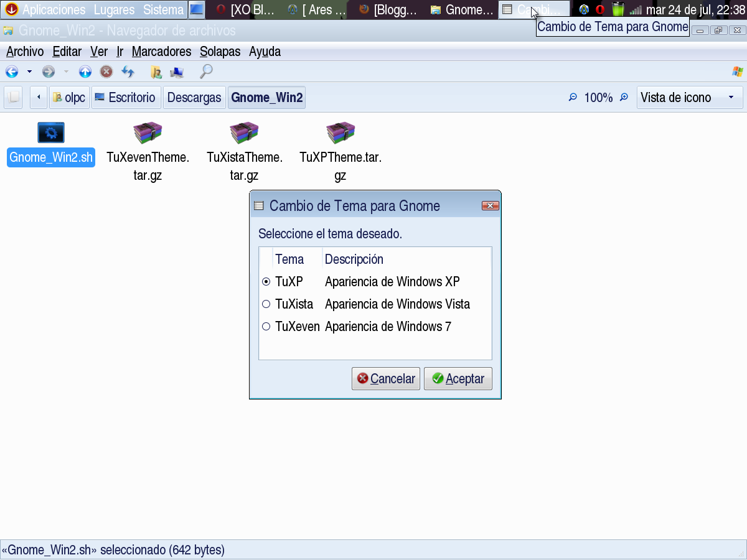The image size is (747, 560).
Task: Go up to the parent folder
Action: 85,72
